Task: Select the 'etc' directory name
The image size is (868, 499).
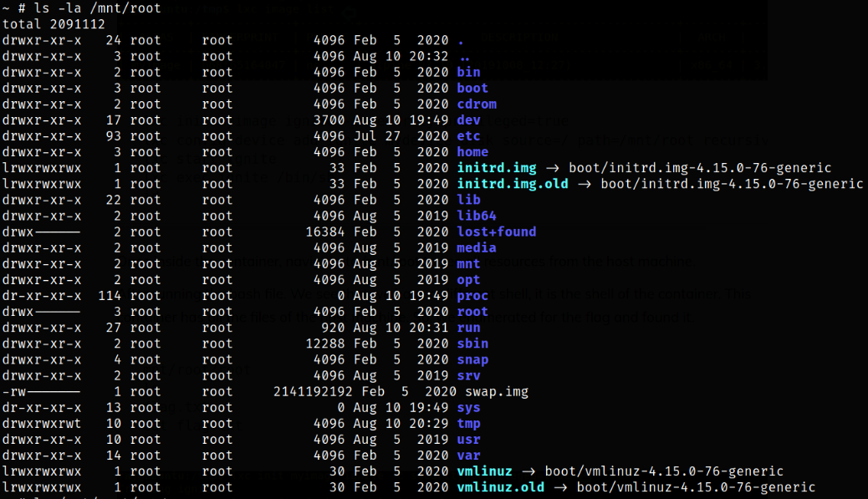Action: 468,136
